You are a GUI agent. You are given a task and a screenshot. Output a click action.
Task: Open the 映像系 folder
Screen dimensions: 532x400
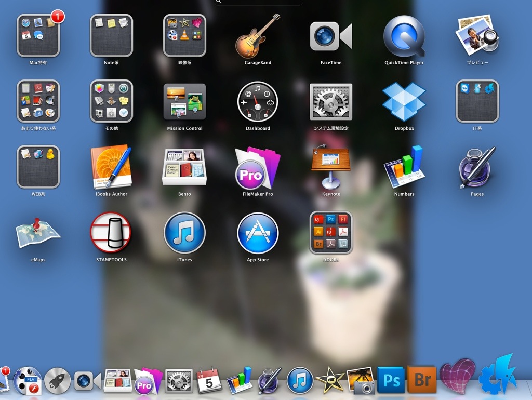pos(184,35)
